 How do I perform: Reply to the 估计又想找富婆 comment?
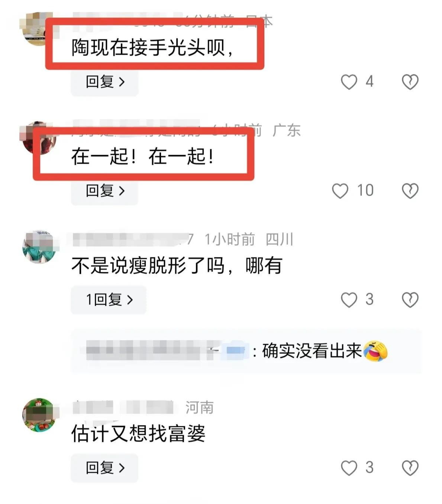tap(104, 468)
